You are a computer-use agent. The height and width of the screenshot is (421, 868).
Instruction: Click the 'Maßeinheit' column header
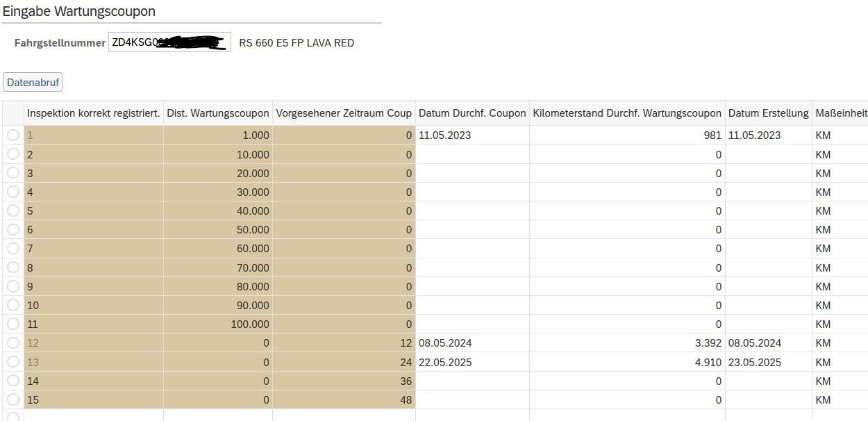pos(840,113)
